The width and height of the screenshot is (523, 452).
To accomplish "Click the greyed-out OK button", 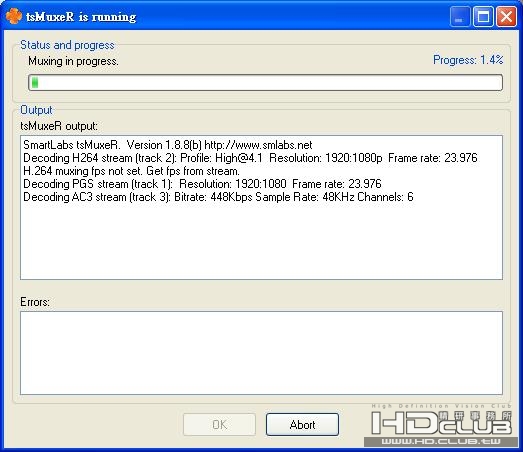I will 219,424.
